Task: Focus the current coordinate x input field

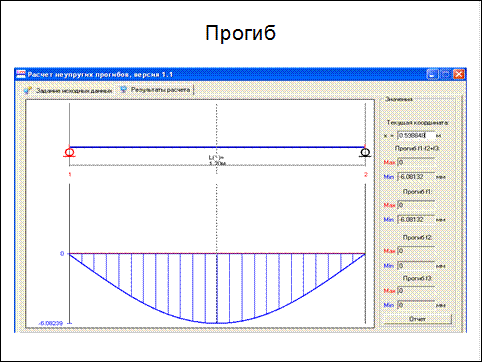Action: point(416,135)
